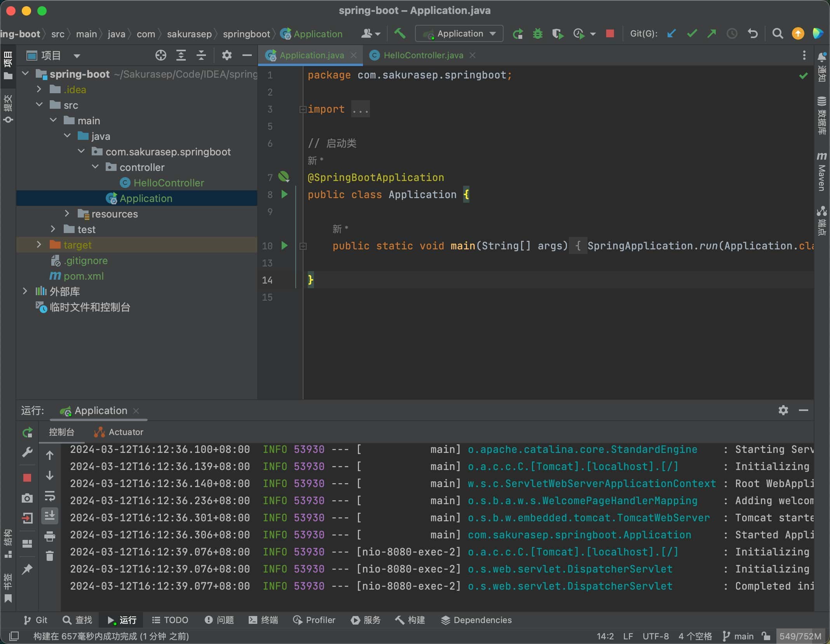Open the Application run configuration dropdown
Viewport: 830px width, 644px height.
click(x=459, y=34)
